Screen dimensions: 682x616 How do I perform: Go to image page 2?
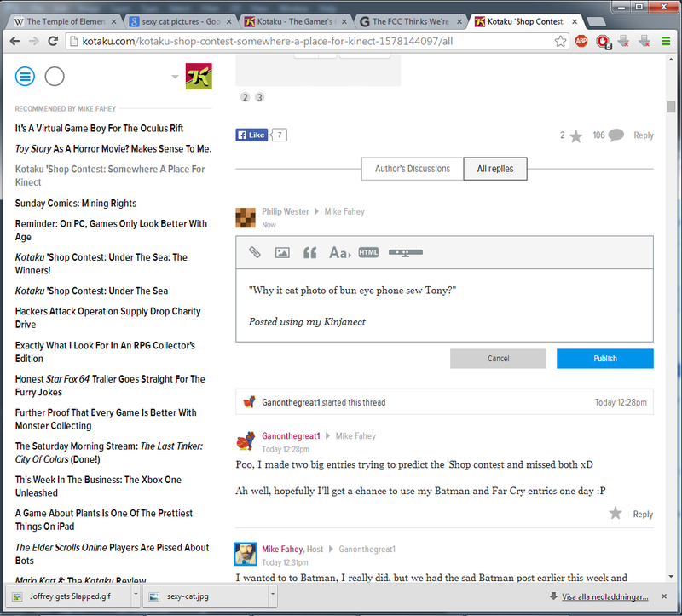point(246,97)
